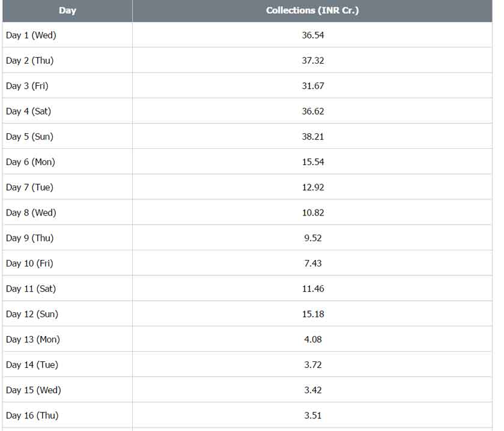
Task: Select the Day 6 (Mon) cell
Action: click(31, 162)
